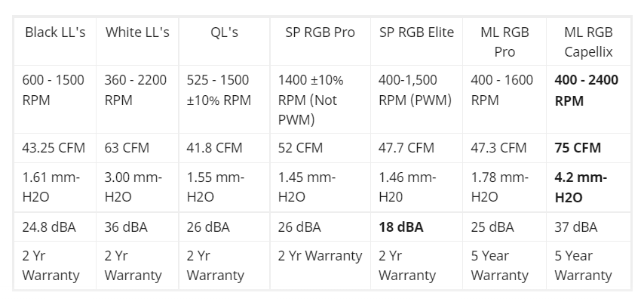Click the bold 4.2 mm-H2O cell

click(588, 187)
